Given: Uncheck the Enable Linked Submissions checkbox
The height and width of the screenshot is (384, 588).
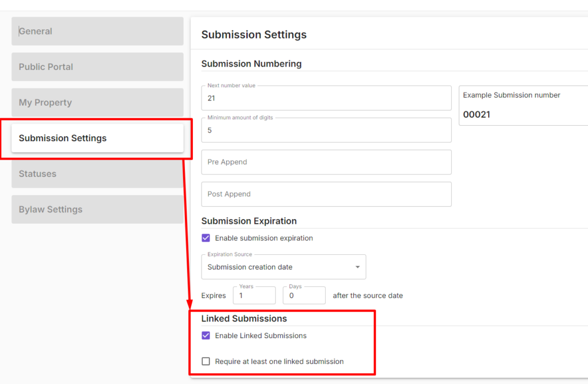Looking at the screenshot, I should pos(206,336).
